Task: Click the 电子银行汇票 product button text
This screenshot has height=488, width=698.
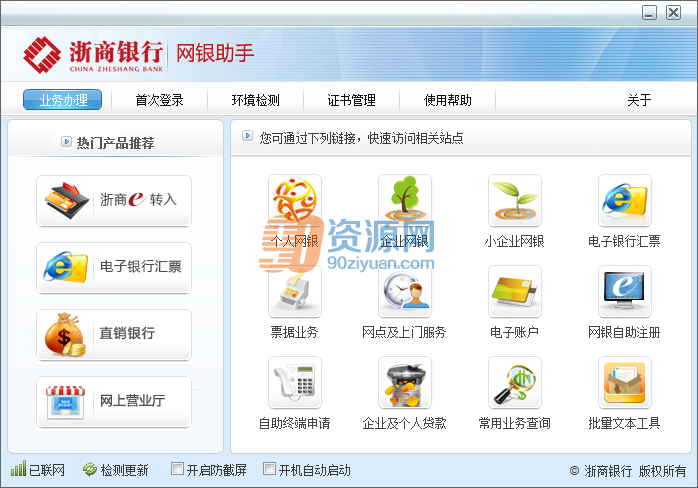Action: click(x=141, y=266)
